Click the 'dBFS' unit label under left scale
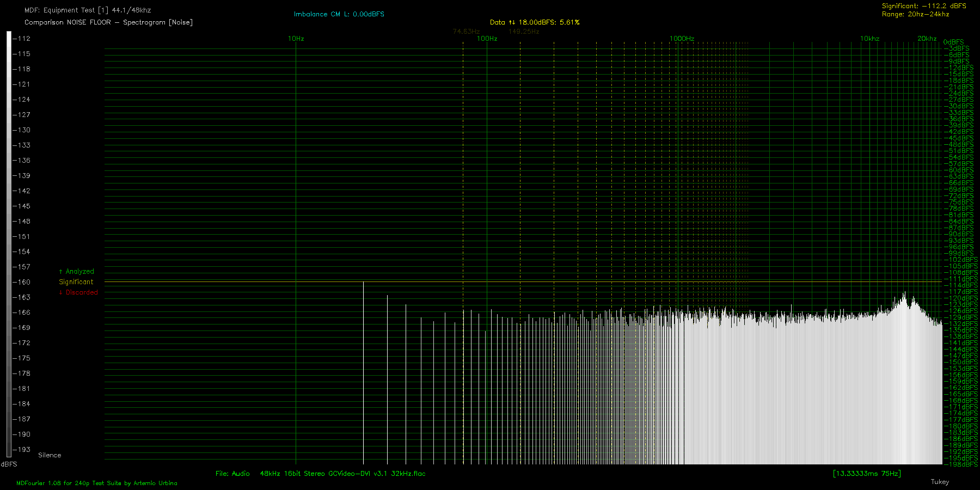The image size is (980, 490). 9,464
